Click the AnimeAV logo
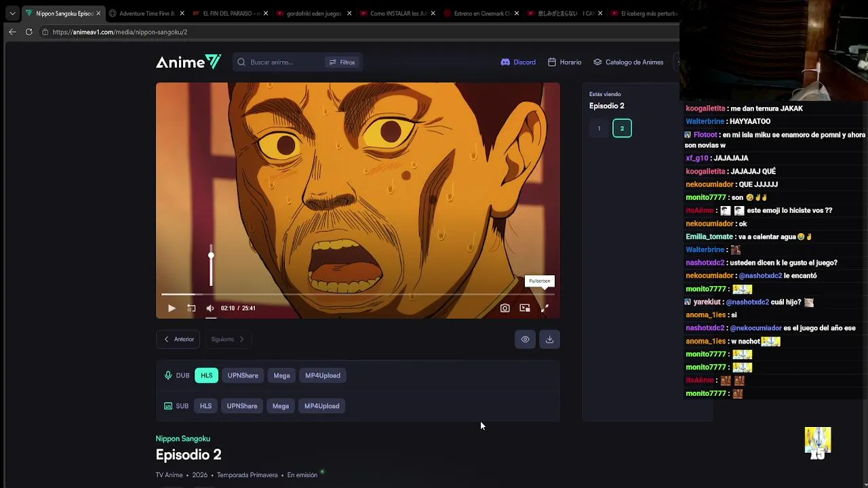Image resolution: width=868 pixels, height=488 pixels. point(189,62)
